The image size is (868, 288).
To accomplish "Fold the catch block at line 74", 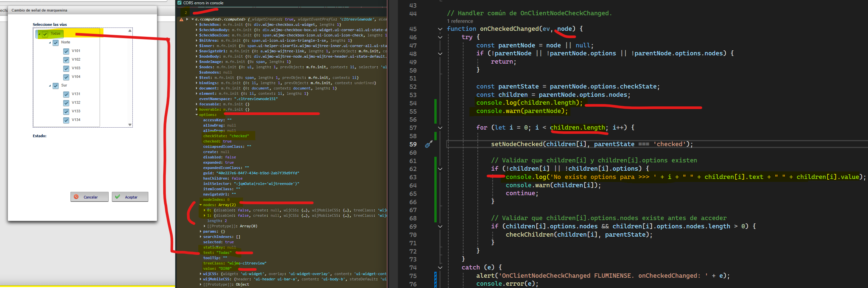I will pyautogui.click(x=440, y=268).
